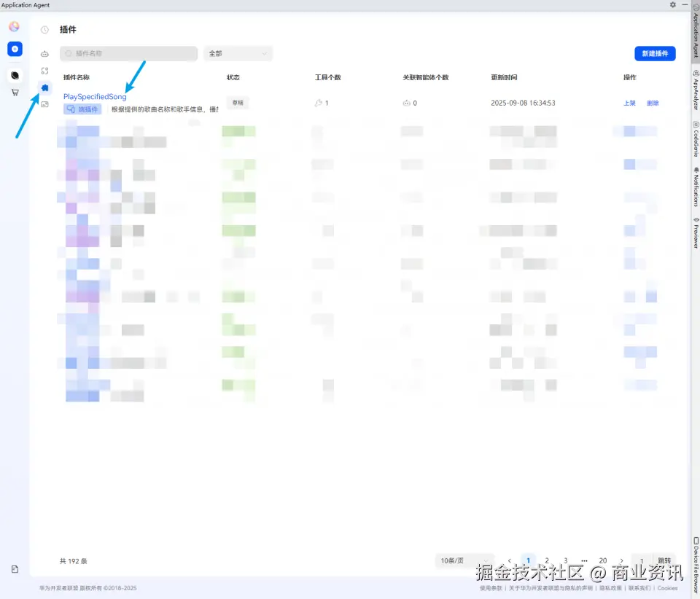Open the PlaySpecifiedSong plugin link
700x599 pixels.
pos(95,96)
